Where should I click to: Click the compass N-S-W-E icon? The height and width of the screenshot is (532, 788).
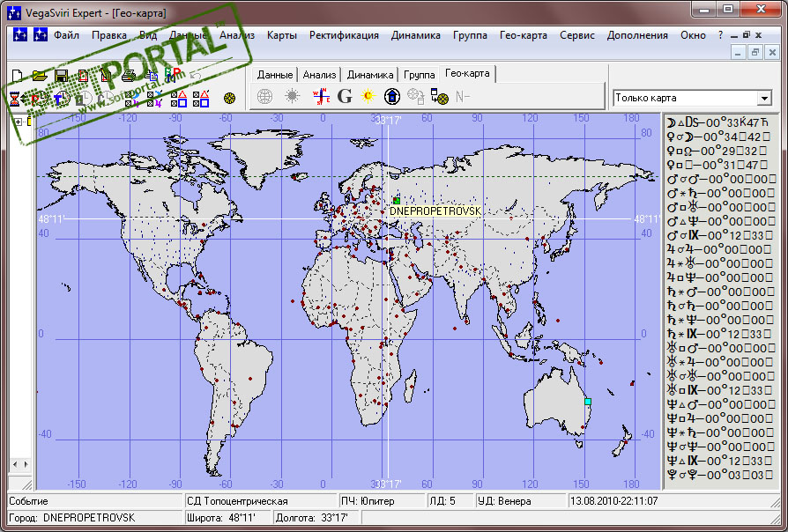point(321,96)
